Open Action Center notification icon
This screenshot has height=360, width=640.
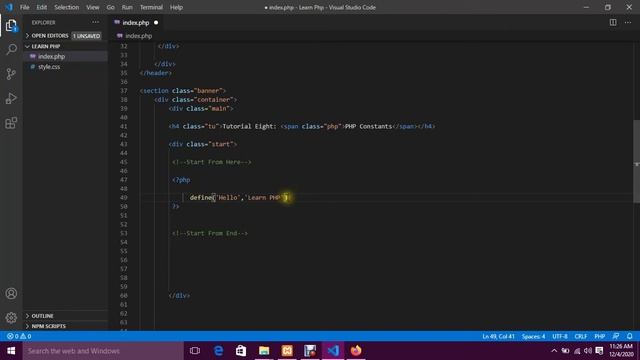tap(599, 351)
